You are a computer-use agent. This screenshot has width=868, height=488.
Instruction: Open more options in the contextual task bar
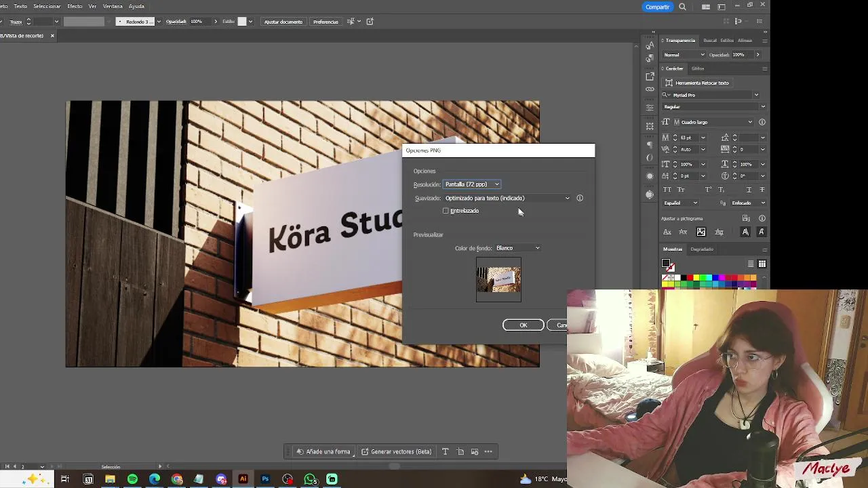tap(488, 451)
